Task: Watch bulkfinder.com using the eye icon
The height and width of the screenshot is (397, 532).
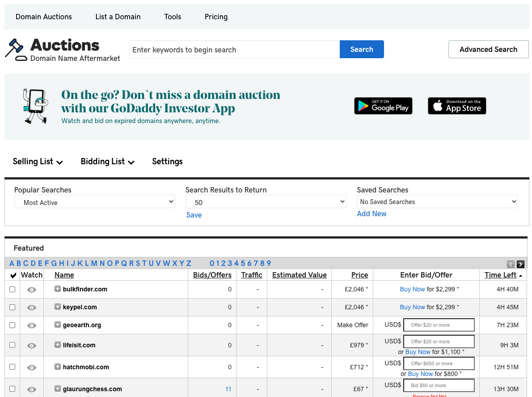Action: click(32, 290)
